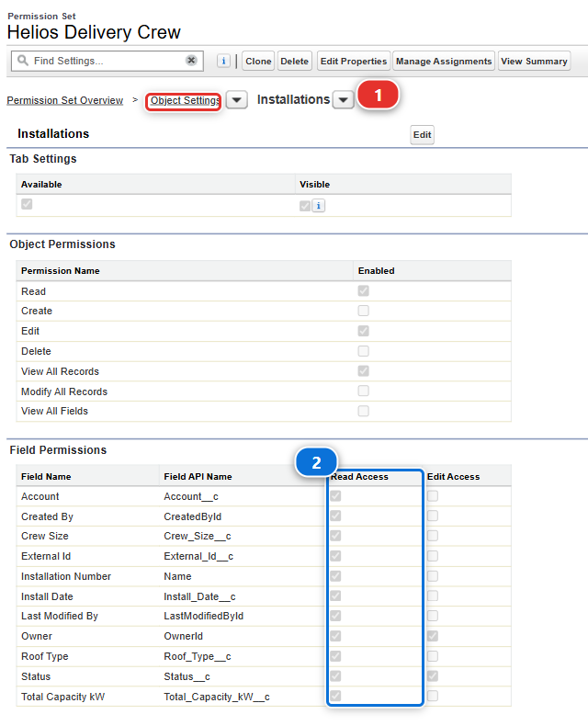This screenshot has width=588, height=726.
Task: Enable Edit Access for Crew Size field
Action: coord(433,536)
